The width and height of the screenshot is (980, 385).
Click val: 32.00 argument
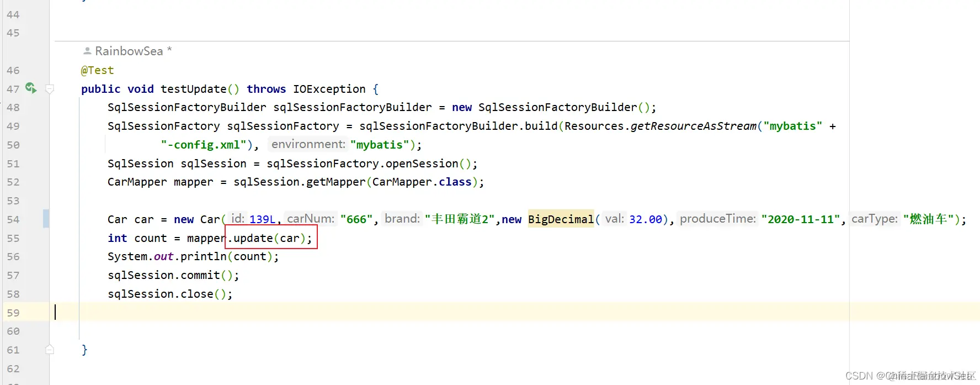tap(632, 219)
